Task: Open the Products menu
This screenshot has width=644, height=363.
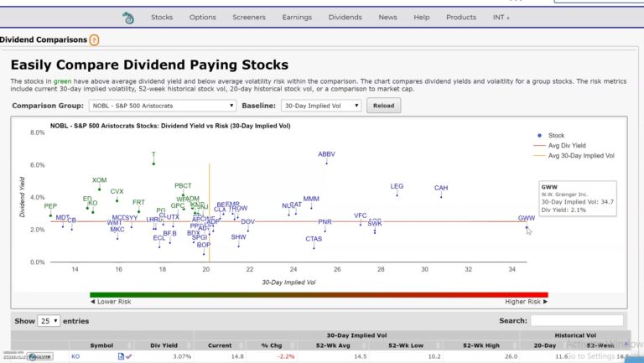Action: [x=461, y=18]
